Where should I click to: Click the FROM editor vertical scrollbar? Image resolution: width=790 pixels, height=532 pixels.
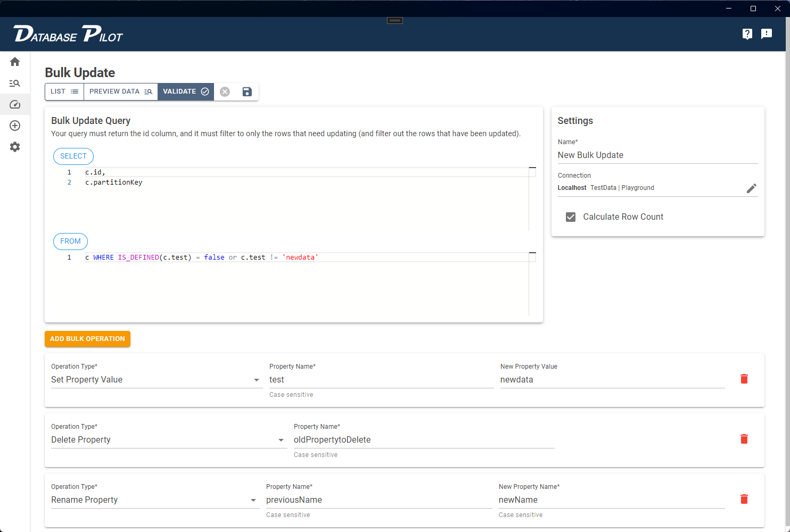pos(532,284)
